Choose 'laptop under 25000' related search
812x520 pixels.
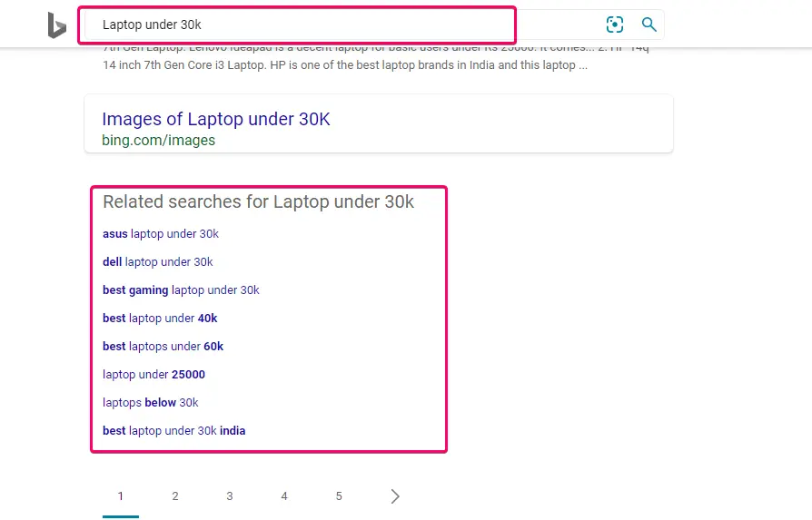point(153,375)
